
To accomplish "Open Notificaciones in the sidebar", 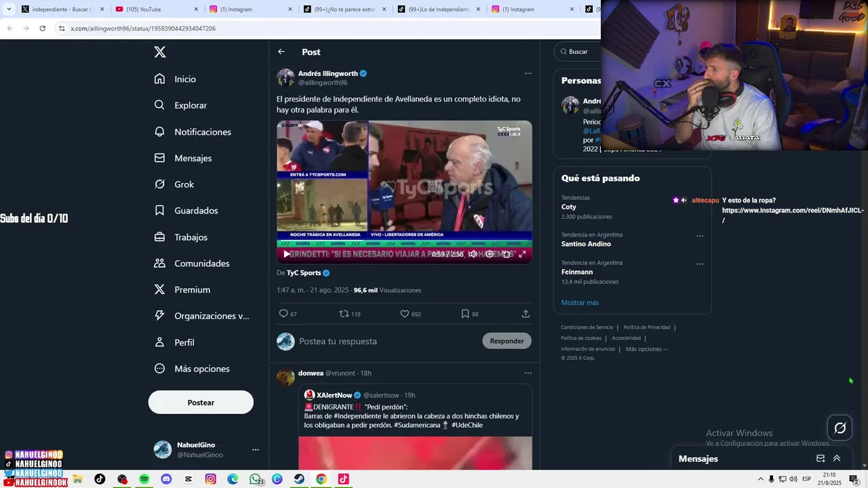I will 193,131.
